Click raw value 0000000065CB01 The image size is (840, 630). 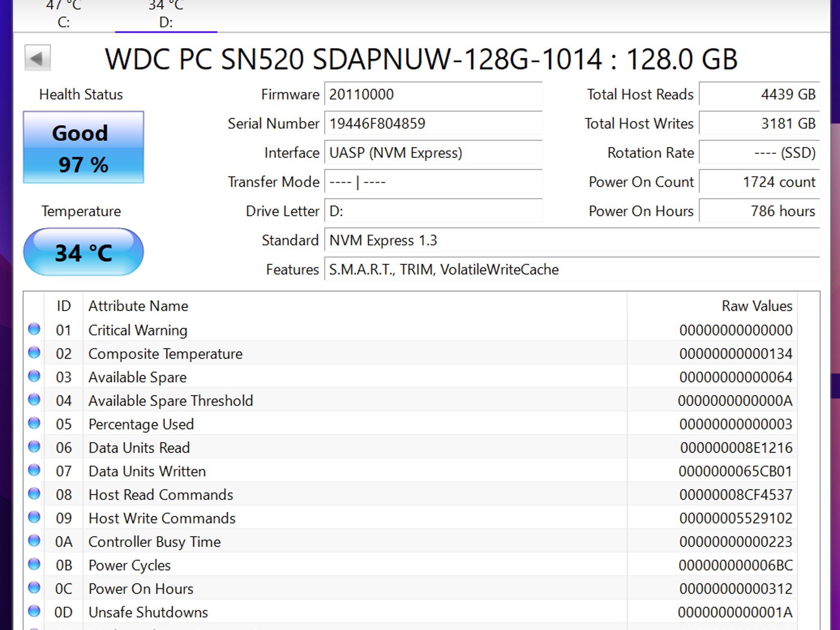tap(735, 471)
